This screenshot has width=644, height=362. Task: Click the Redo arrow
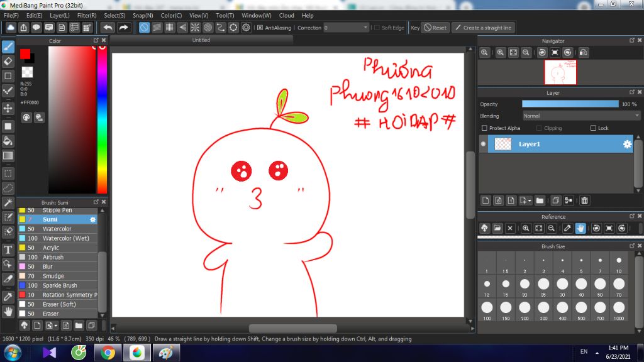123,28
